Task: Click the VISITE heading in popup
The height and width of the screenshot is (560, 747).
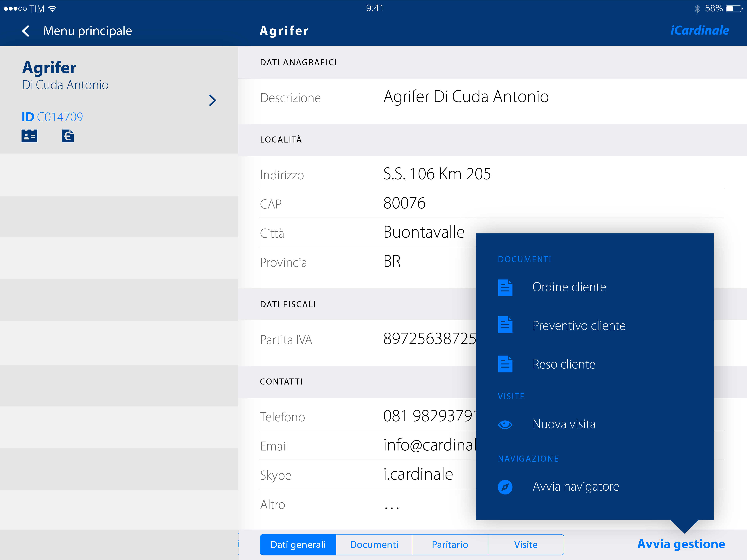Action: click(x=511, y=396)
